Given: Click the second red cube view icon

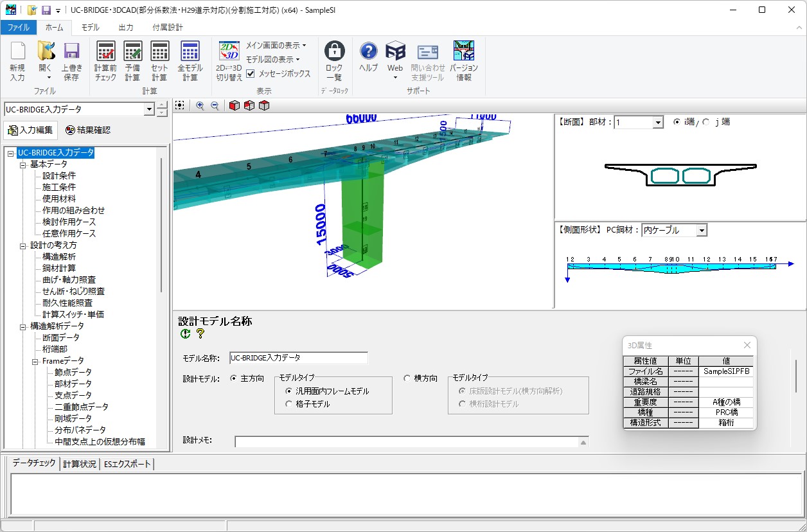Looking at the screenshot, I should click(249, 106).
